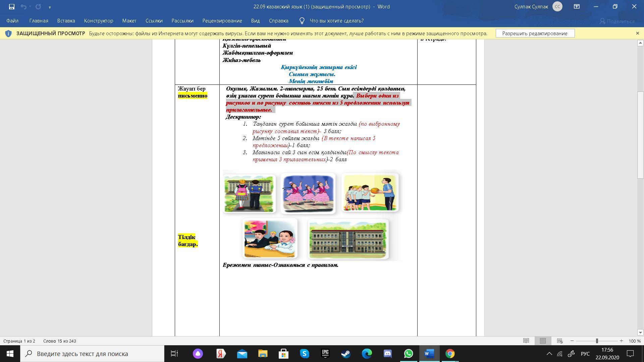Click the zoom in plus button
Image resolution: width=644 pixels, height=362 pixels.
tap(621, 341)
